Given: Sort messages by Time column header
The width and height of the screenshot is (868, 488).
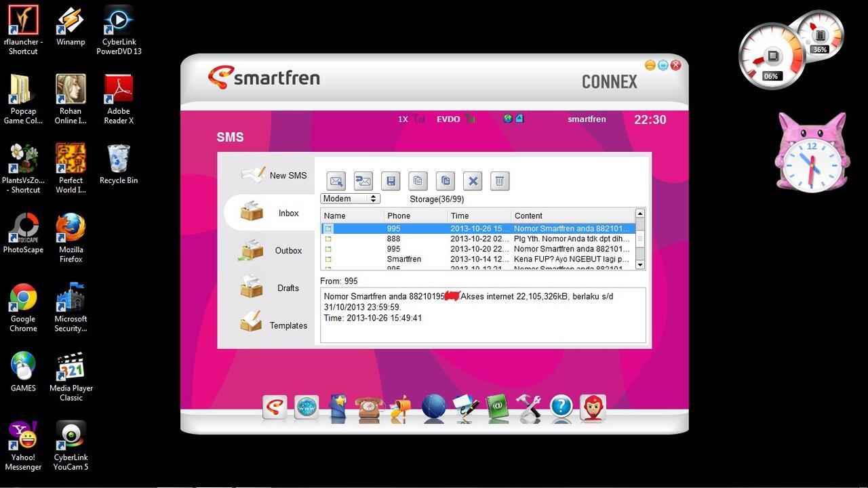Looking at the screenshot, I should [479, 216].
